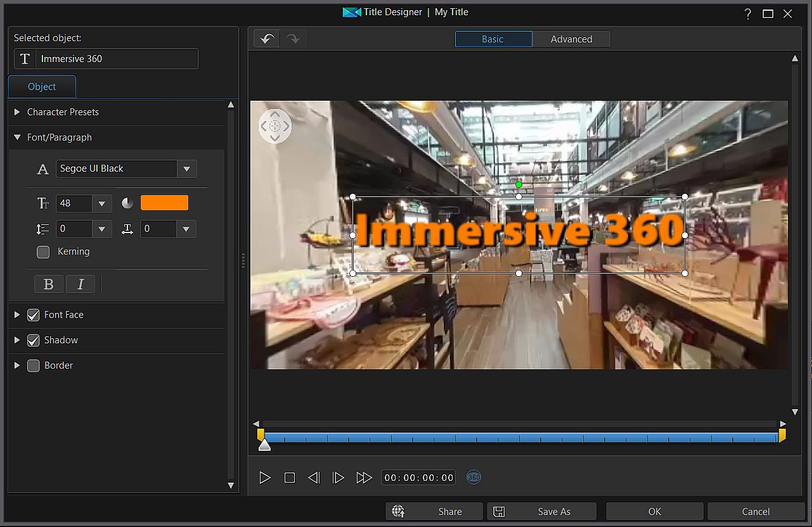Click the Fast Forward button
Viewport: 812px width, 527px height.
(x=364, y=478)
